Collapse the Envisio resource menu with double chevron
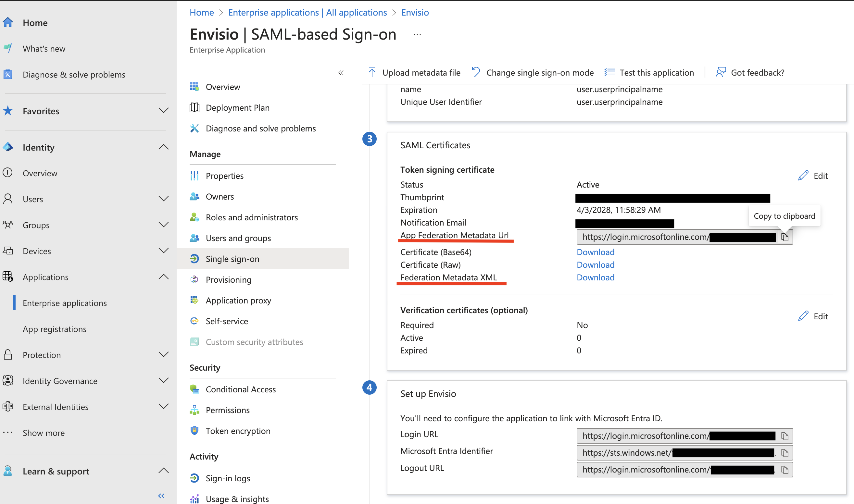The width and height of the screenshot is (854, 504). [x=341, y=73]
